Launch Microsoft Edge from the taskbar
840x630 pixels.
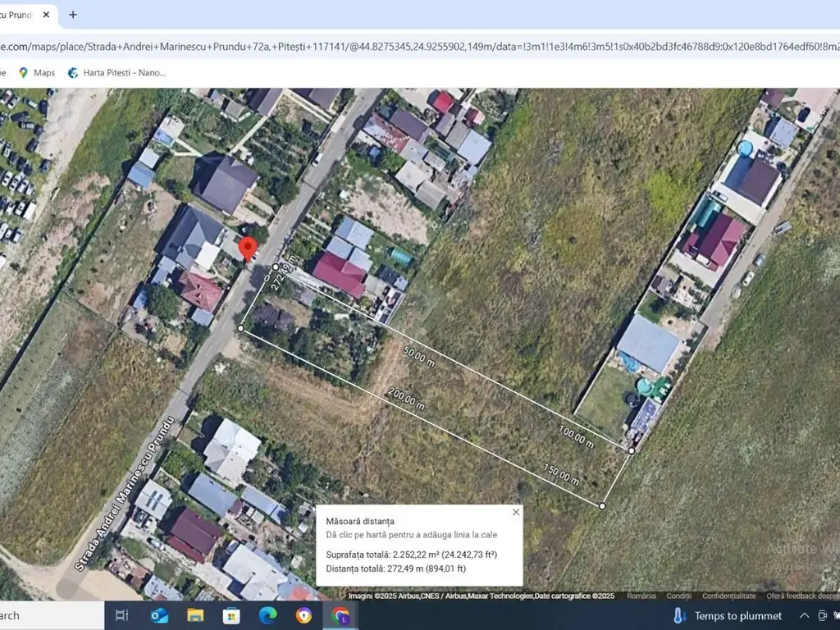(267, 615)
